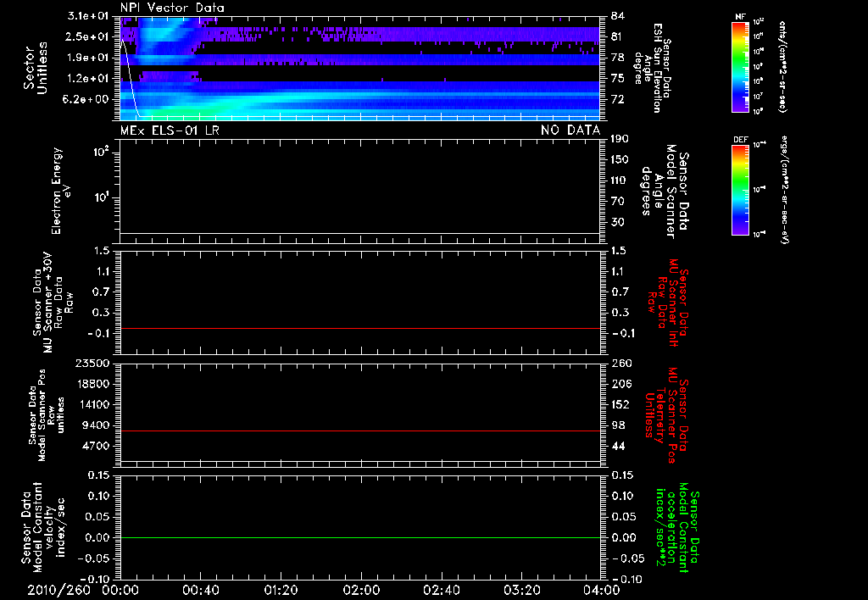Image resolution: width=868 pixels, height=600 pixels.
Task: Click the "4700" scanner position tick label
Action: (x=95, y=446)
